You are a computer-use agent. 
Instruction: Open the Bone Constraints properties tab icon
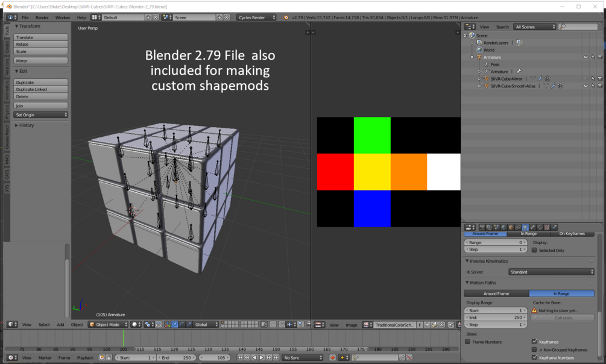coord(540,227)
